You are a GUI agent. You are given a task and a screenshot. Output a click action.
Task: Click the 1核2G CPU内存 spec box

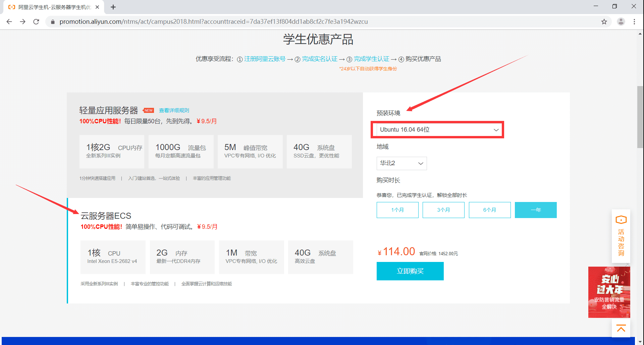pyautogui.click(x=112, y=151)
